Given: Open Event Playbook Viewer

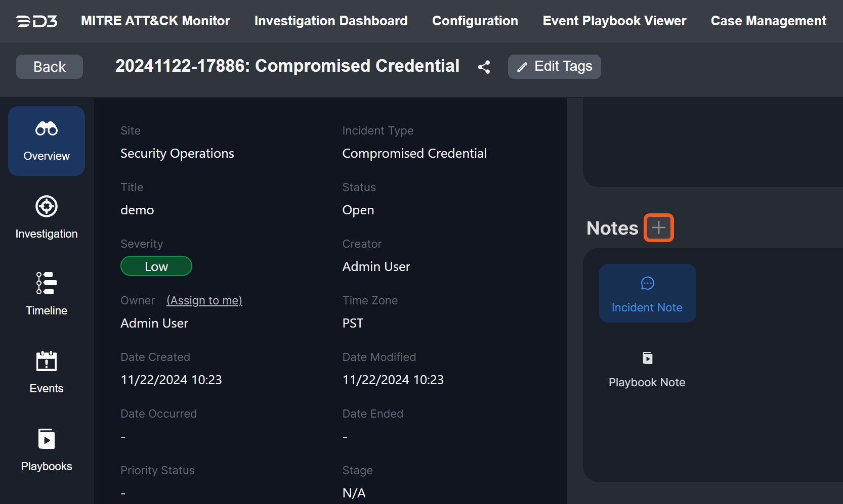Looking at the screenshot, I should [614, 21].
